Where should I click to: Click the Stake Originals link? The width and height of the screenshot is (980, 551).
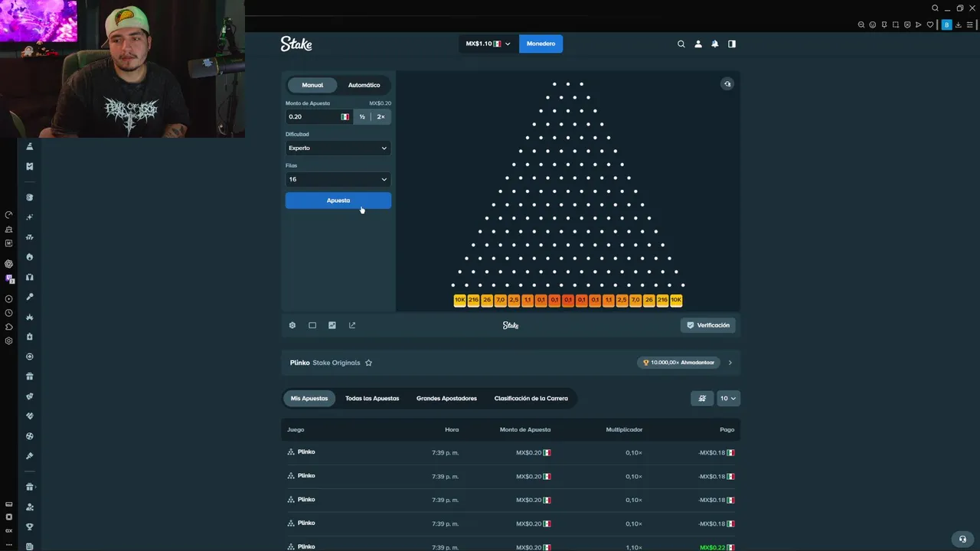(336, 363)
